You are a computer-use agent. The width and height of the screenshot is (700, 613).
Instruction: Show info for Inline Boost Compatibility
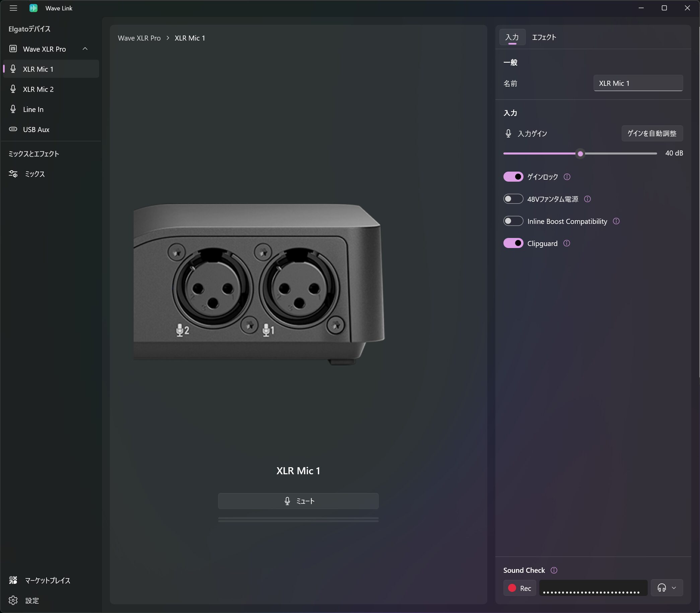(616, 221)
